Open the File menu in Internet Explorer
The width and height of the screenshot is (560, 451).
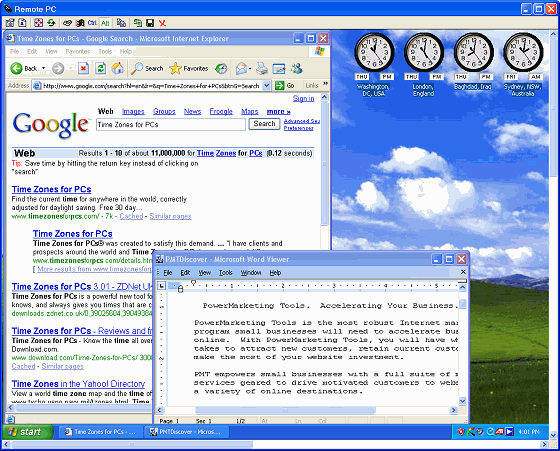coord(14,51)
